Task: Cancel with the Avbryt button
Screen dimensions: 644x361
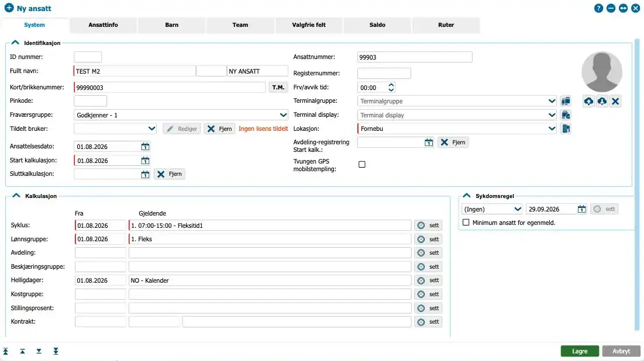Action: 621,351
